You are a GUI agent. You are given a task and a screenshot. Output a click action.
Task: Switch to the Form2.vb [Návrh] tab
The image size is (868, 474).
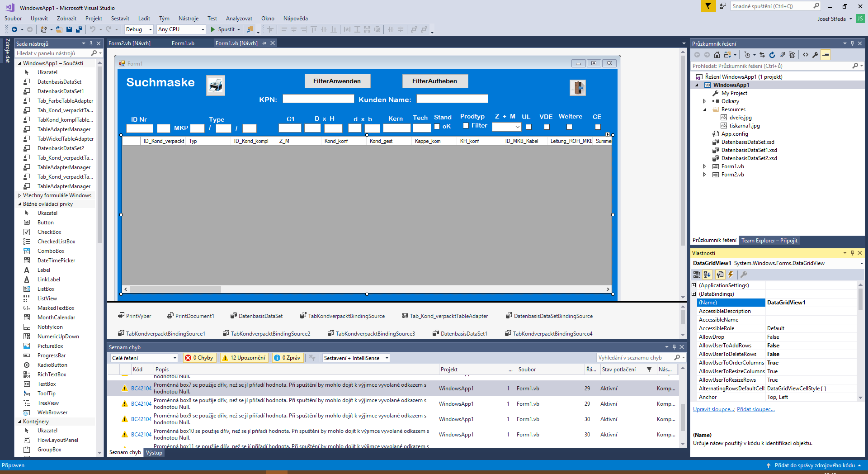point(129,43)
